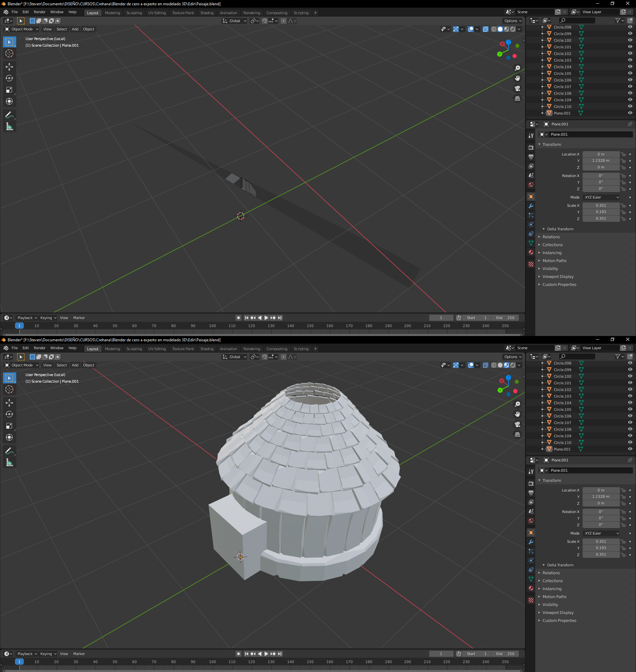The width and height of the screenshot is (636, 672).
Task: Open Global orientation dropdown in lower window
Action: click(x=234, y=357)
